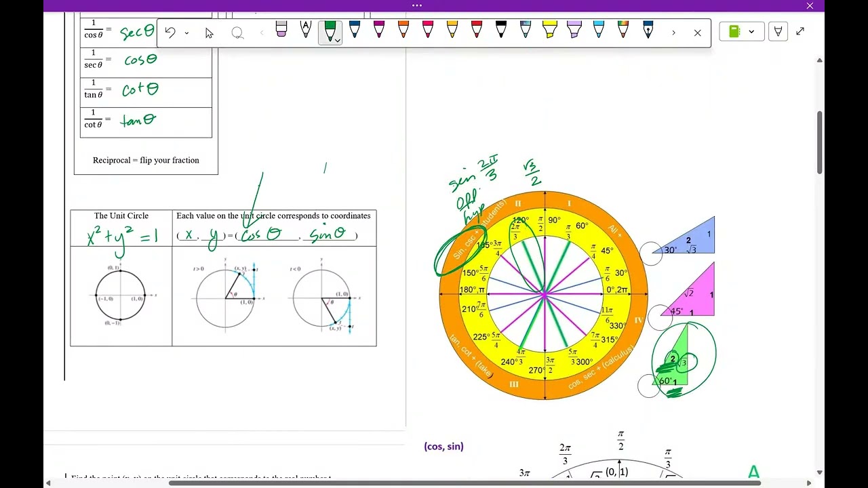Expand green pen thickness options chevron

coord(338,40)
